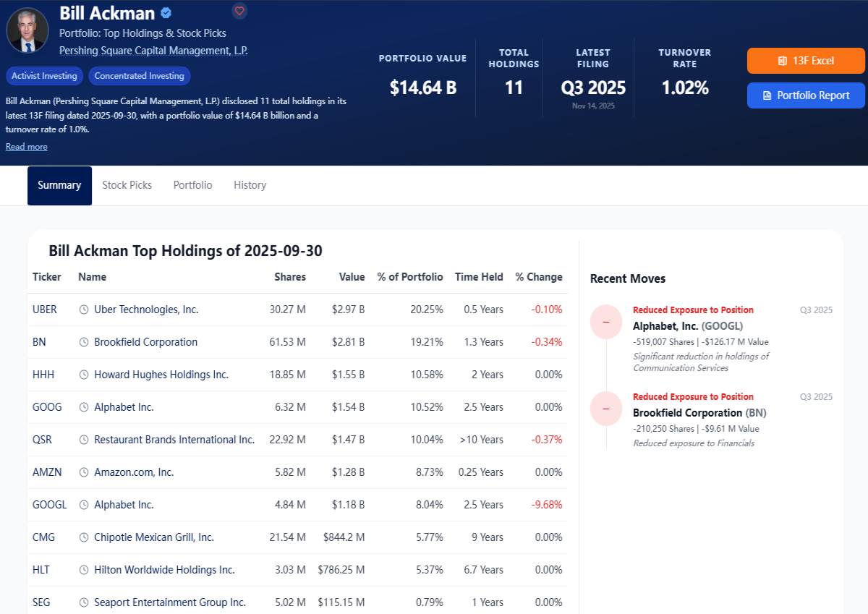Click the clock icon beside Seaport Entertainment Group
Viewport: 868px width, 614px height.
84,602
